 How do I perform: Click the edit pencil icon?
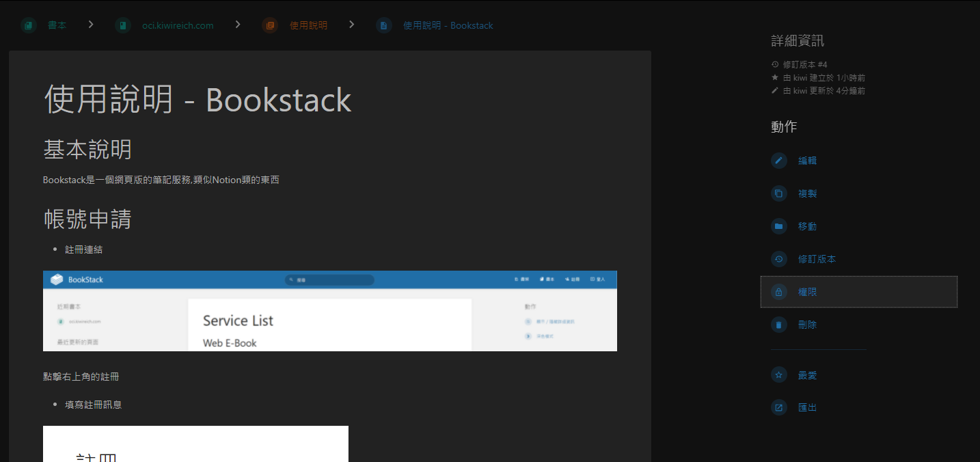coord(778,161)
